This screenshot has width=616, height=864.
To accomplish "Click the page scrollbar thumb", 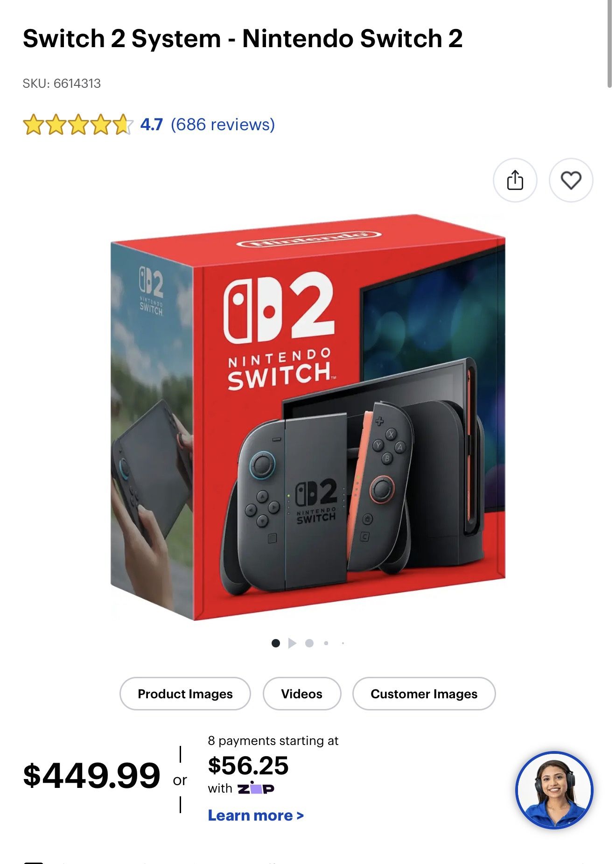I will coord(609,44).
